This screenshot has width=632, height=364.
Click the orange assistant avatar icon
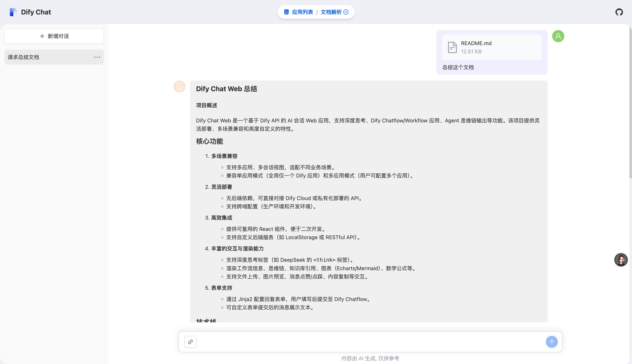(179, 86)
